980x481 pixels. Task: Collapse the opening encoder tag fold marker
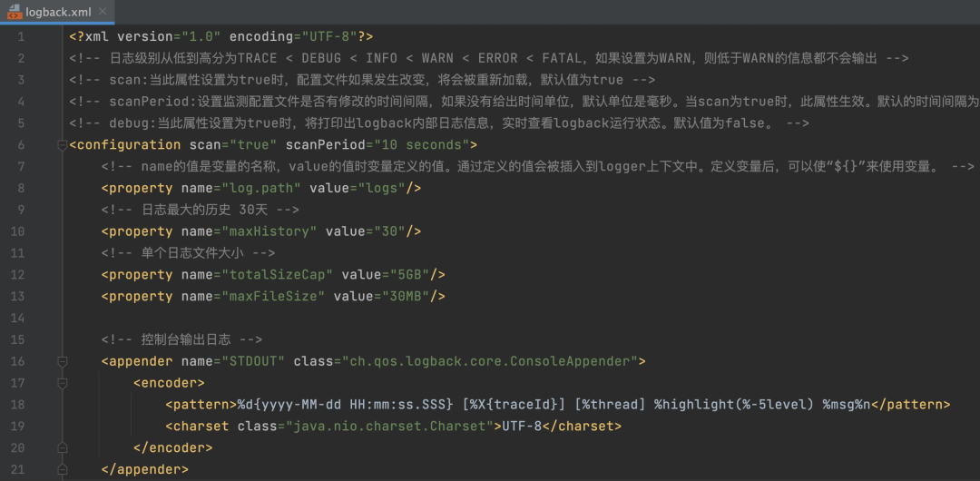point(62,383)
